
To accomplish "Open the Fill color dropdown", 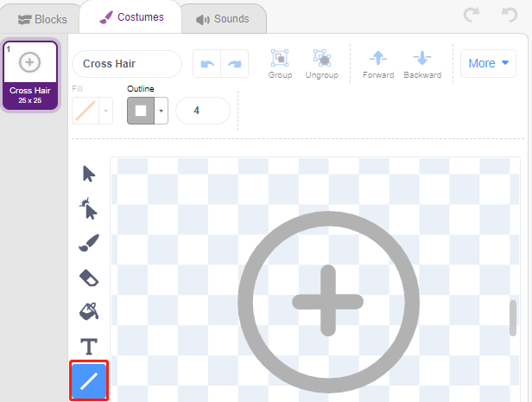I will 106,111.
